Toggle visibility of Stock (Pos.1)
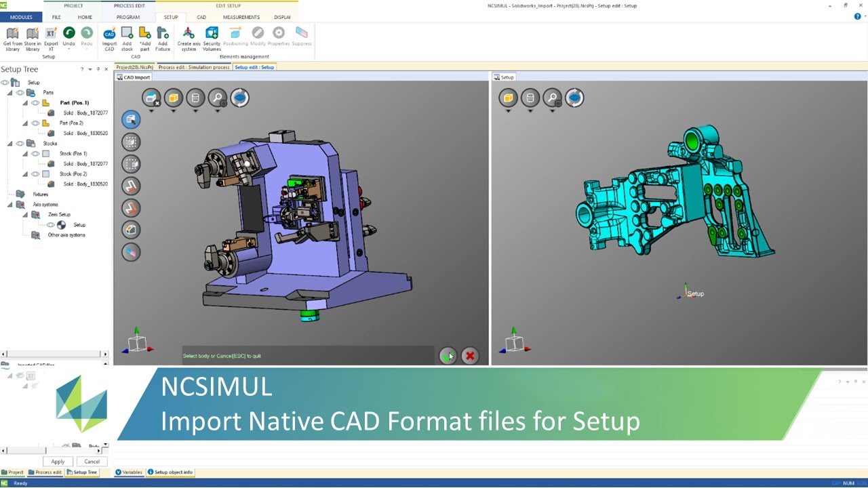 (35, 154)
